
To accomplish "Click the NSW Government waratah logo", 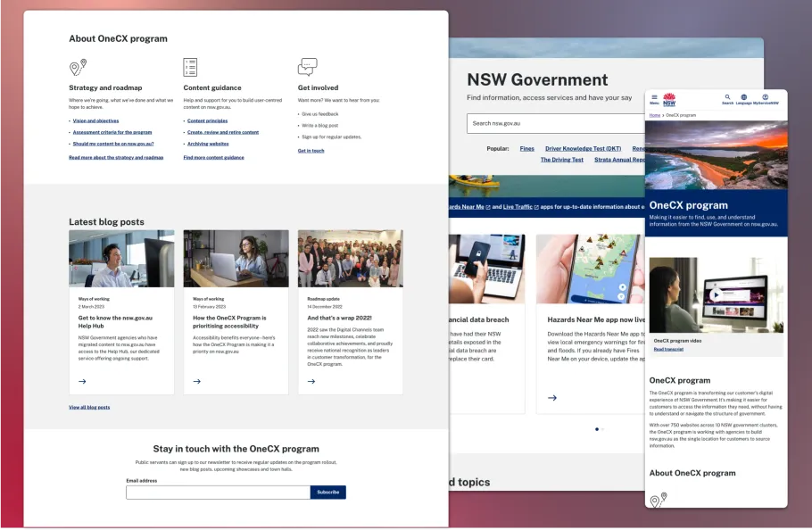I will [670, 98].
